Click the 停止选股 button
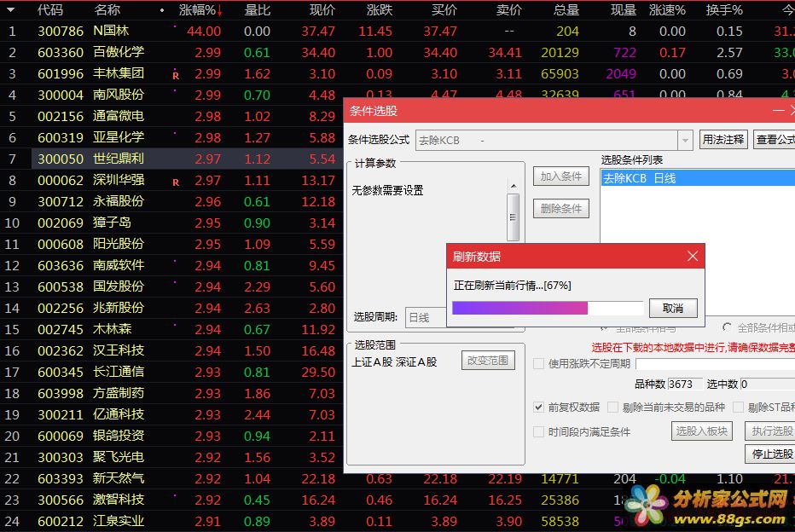This screenshot has width=795, height=532. coord(771,454)
